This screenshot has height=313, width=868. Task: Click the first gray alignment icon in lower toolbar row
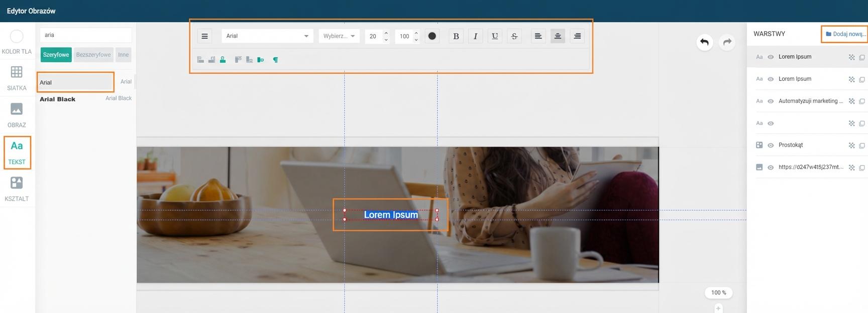click(200, 60)
